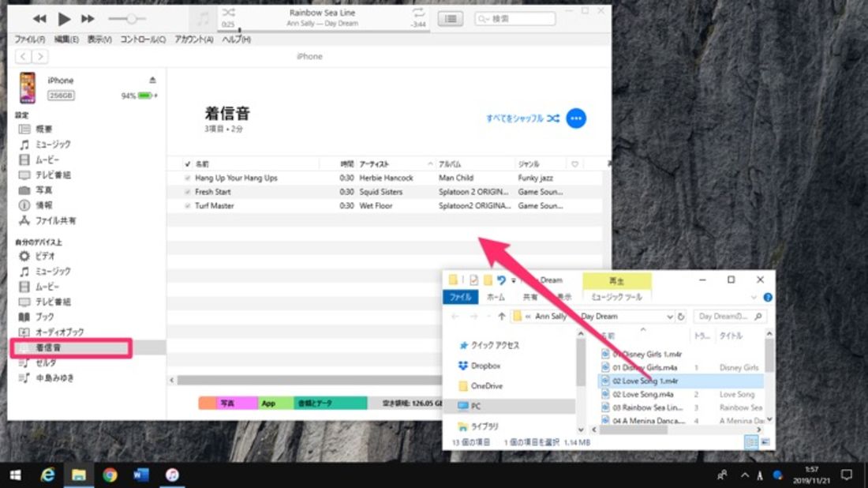
Task: Open the Explorer address bar dropdown
Action: [x=669, y=317]
